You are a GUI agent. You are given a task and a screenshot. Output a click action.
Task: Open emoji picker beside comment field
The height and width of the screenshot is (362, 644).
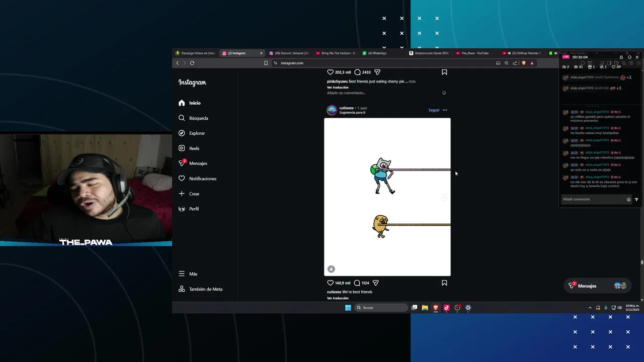click(444, 93)
